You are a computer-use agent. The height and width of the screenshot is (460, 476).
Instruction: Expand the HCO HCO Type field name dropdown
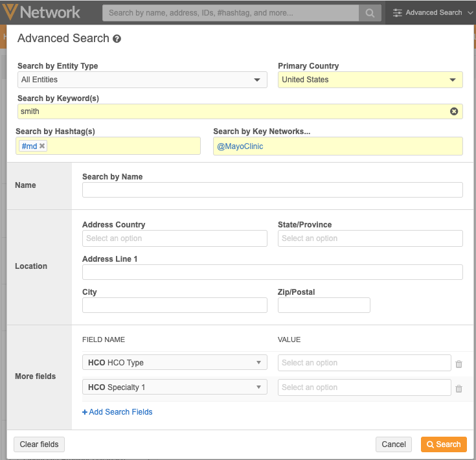click(174, 363)
